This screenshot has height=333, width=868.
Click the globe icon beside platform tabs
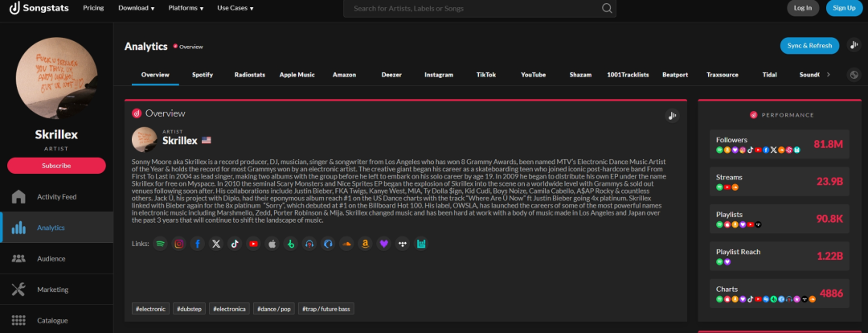tap(854, 75)
